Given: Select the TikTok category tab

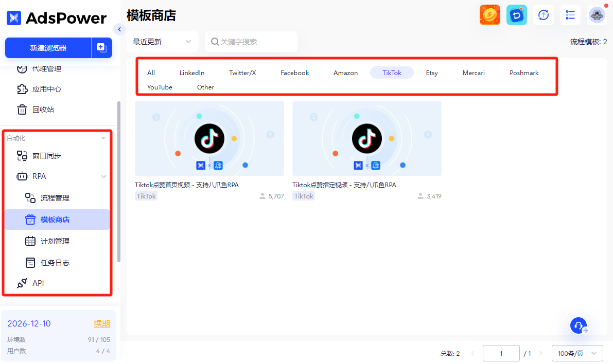Looking at the screenshot, I should click(x=392, y=72).
